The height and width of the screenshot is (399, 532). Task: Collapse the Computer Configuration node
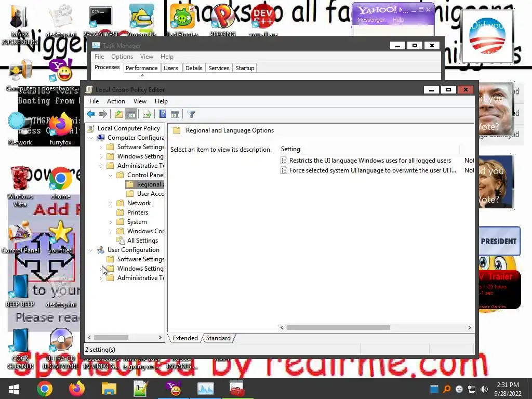(90, 138)
